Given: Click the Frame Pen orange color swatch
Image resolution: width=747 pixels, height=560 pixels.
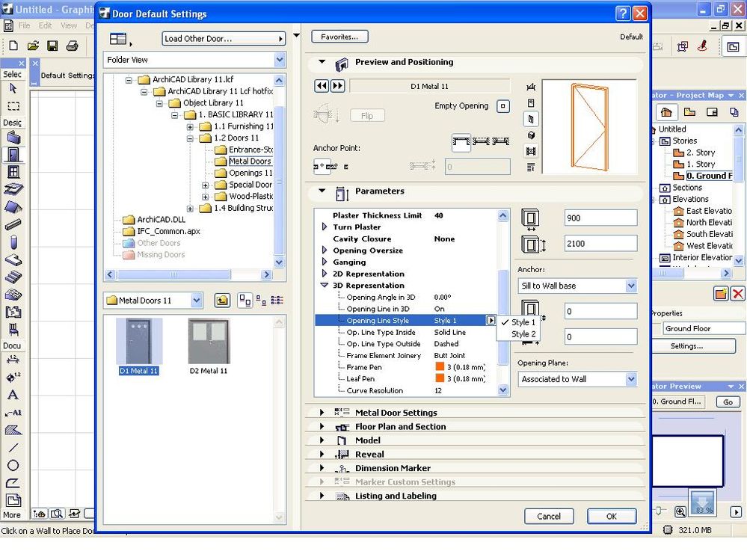Looking at the screenshot, I should (x=440, y=366).
